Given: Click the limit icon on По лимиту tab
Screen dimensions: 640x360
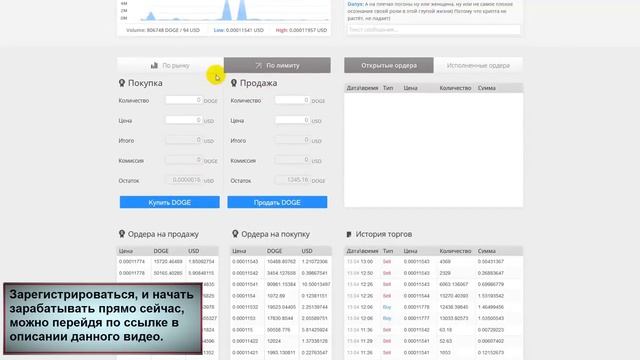Looking at the screenshot, I should 258,65.
